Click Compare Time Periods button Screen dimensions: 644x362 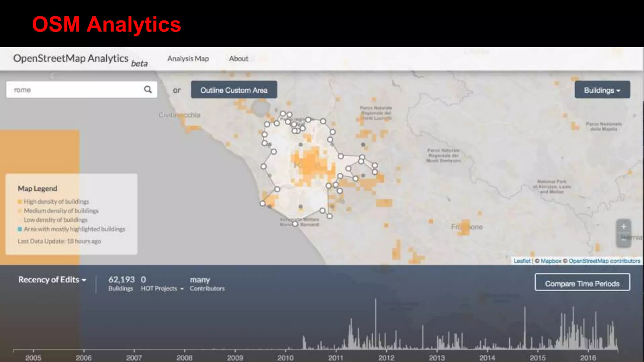(582, 282)
